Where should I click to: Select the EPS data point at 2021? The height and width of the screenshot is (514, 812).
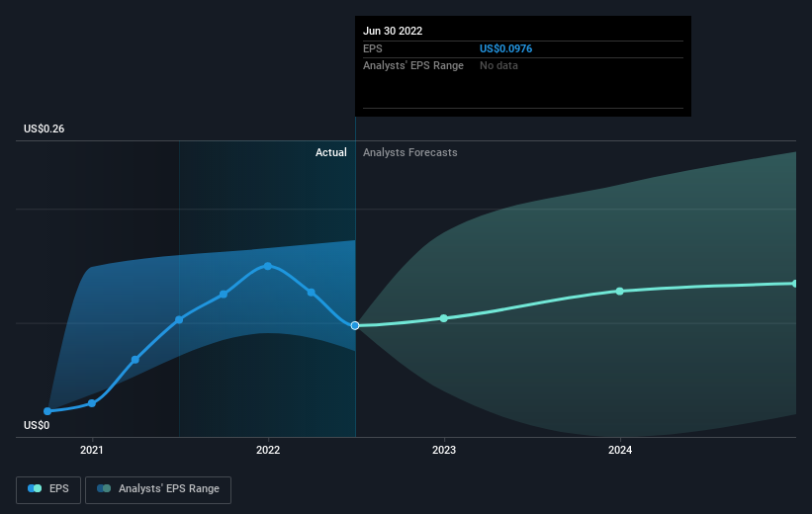pyautogui.click(x=92, y=403)
